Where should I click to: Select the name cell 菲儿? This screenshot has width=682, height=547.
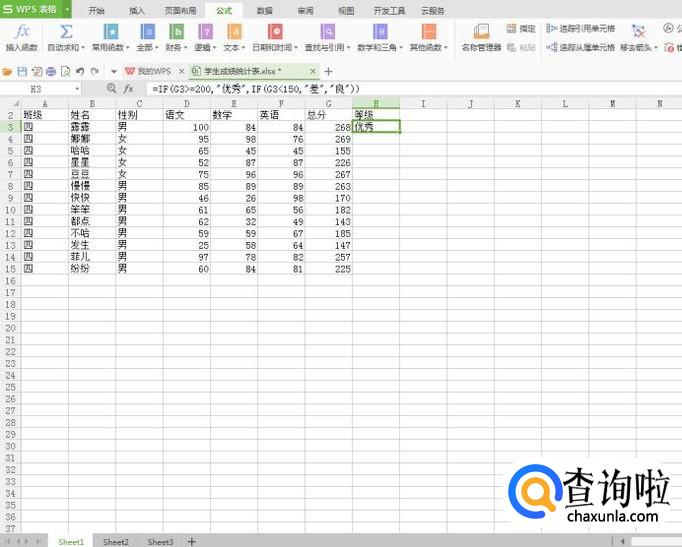92,257
